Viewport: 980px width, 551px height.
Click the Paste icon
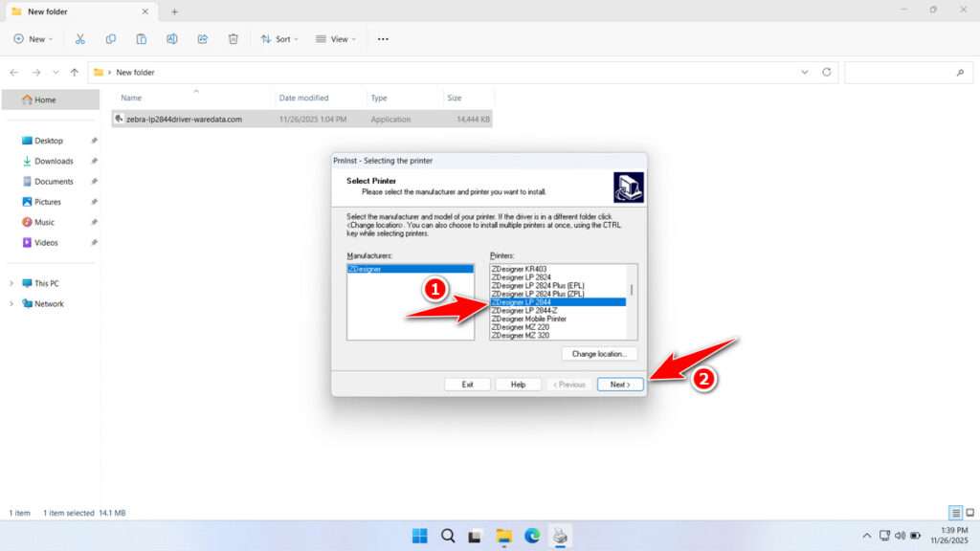[142, 38]
